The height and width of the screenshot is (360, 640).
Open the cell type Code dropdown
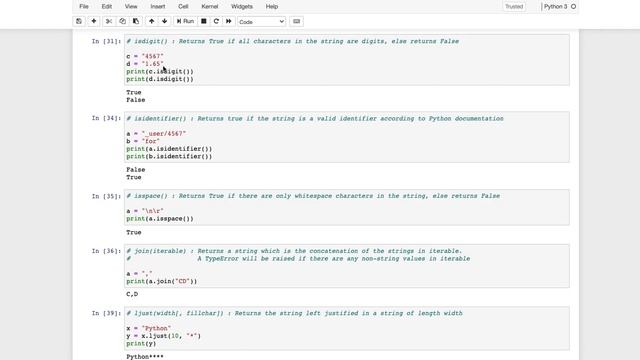261,22
